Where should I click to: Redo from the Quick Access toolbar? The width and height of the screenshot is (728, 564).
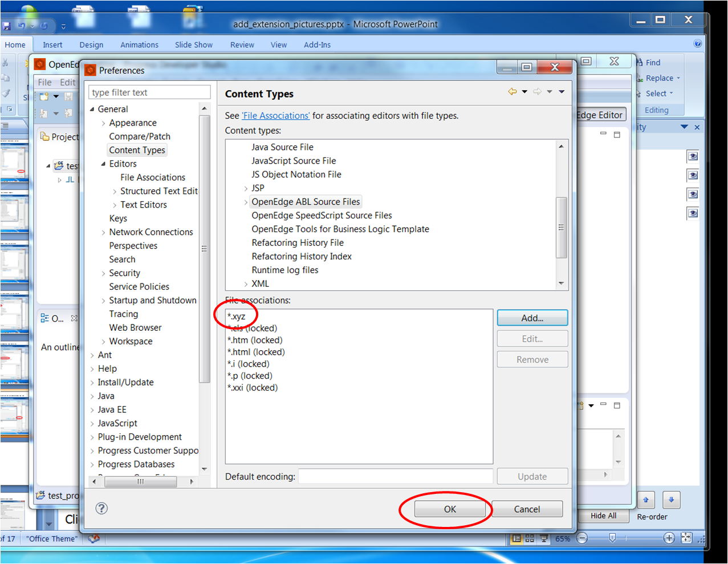(44, 26)
